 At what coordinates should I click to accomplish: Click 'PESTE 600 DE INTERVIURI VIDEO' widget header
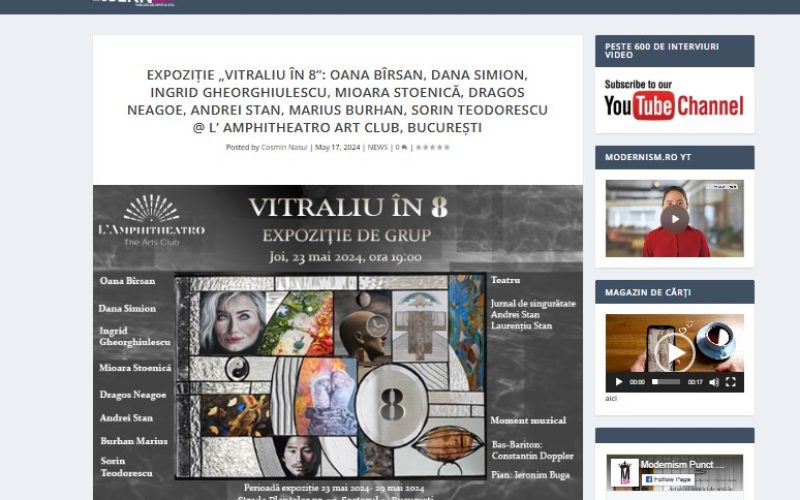coord(674,51)
